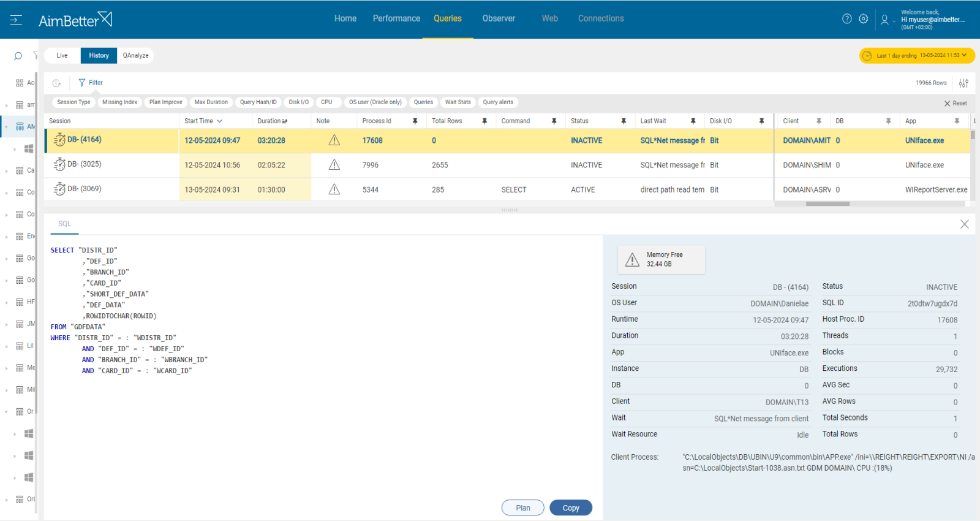Screen dimensions: 980x521
Task: Go to the Home menu
Action: pyautogui.click(x=345, y=19)
